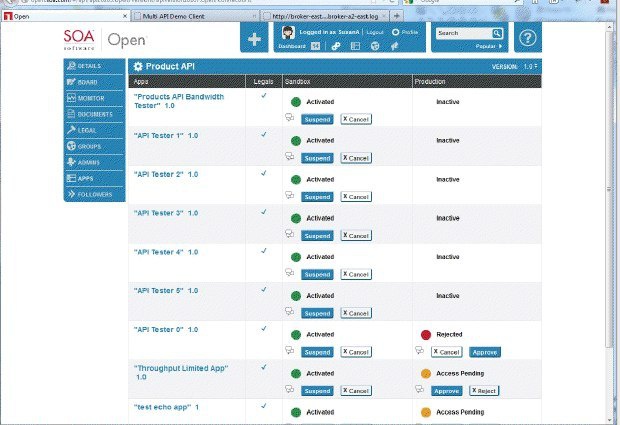This screenshot has height=425, width=620.
Task: Open sandbox comments for API Tester 2
Action: tap(289, 195)
